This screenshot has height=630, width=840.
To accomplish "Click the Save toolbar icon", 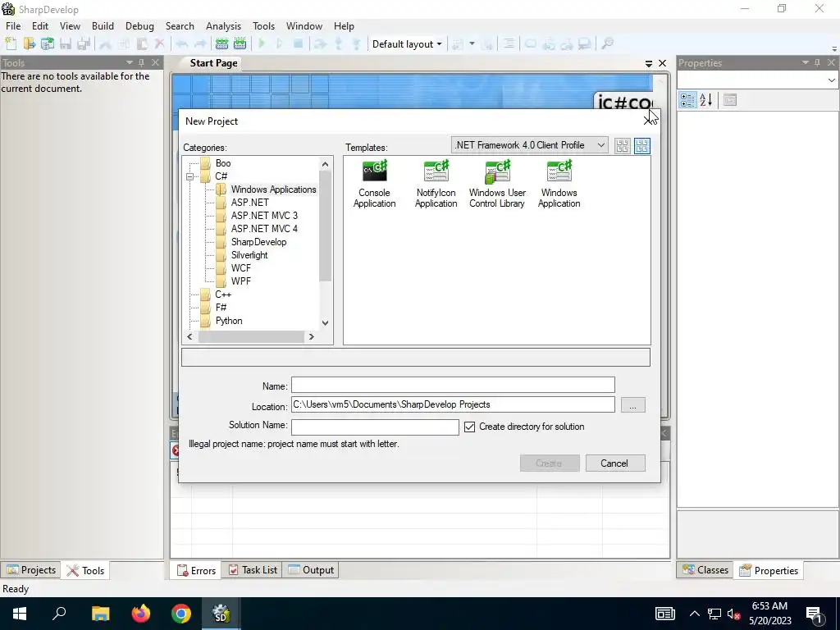I will tap(66, 44).
